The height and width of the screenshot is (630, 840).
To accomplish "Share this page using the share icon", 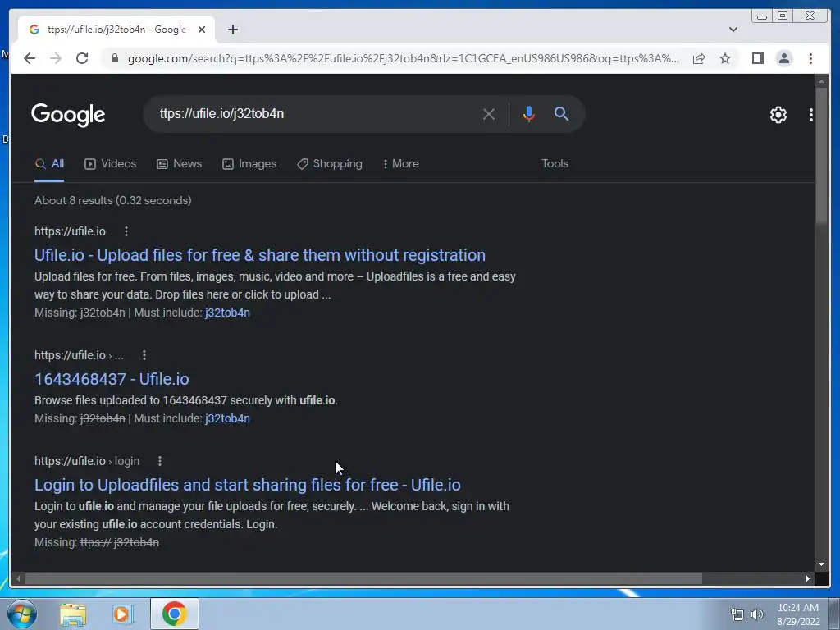I will (x=699, y=58).
